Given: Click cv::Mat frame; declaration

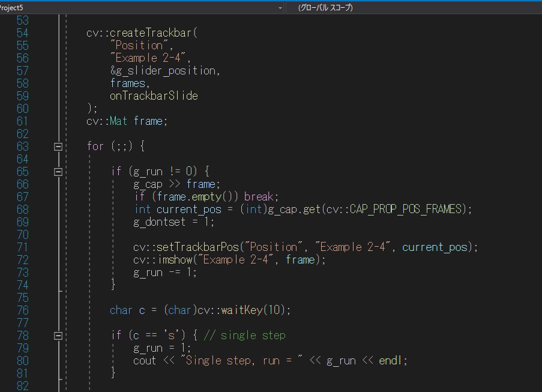Looking at the screenshot, I should [x=127, y=121].
